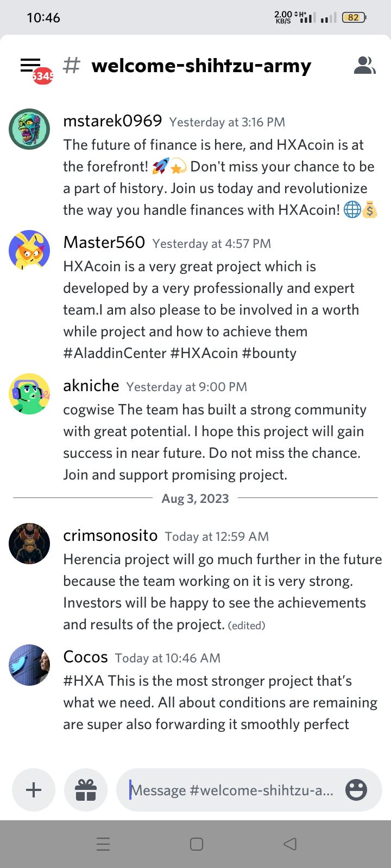The width and height of the screenshot is (391, 868).
Task: Tap the username Master560
Action: [104, 242]
